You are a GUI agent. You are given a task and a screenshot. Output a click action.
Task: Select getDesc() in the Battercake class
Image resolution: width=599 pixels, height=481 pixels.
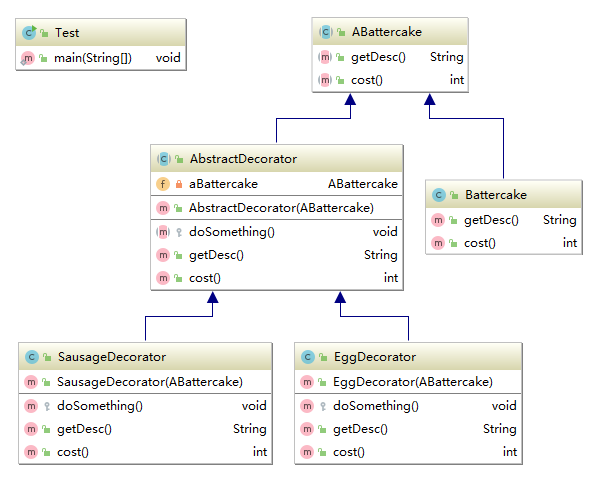[491, 220]
